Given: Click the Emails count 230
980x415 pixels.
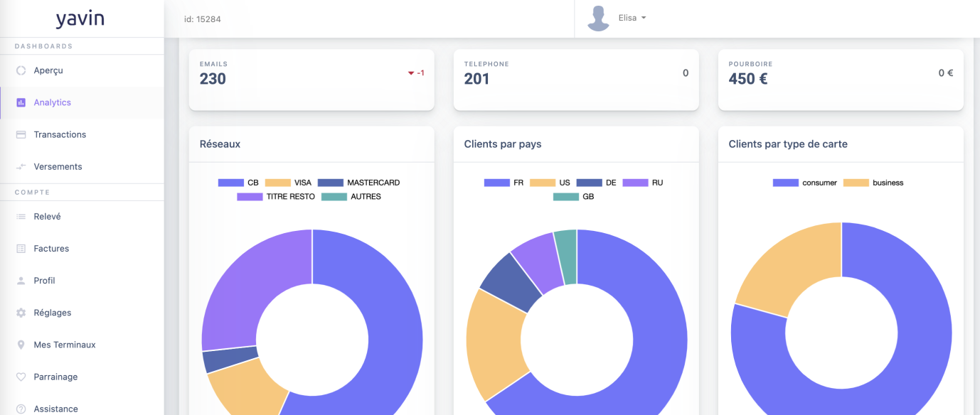Looking at the screenshot, I should click(x=213, y=79).
